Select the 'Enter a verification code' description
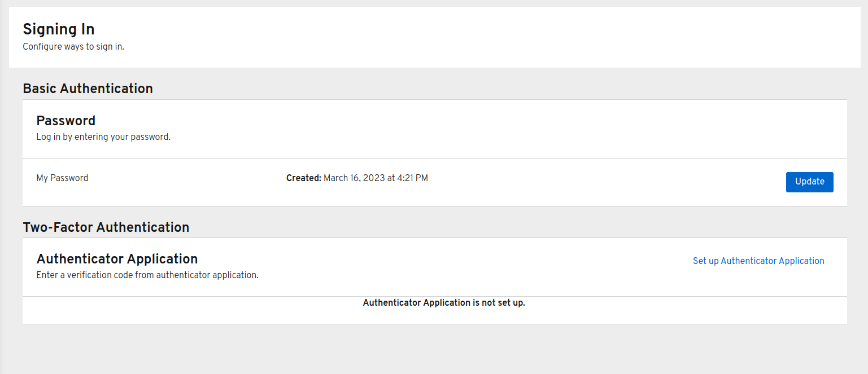This screenshot has height=374, width=868. coord(147,276)
